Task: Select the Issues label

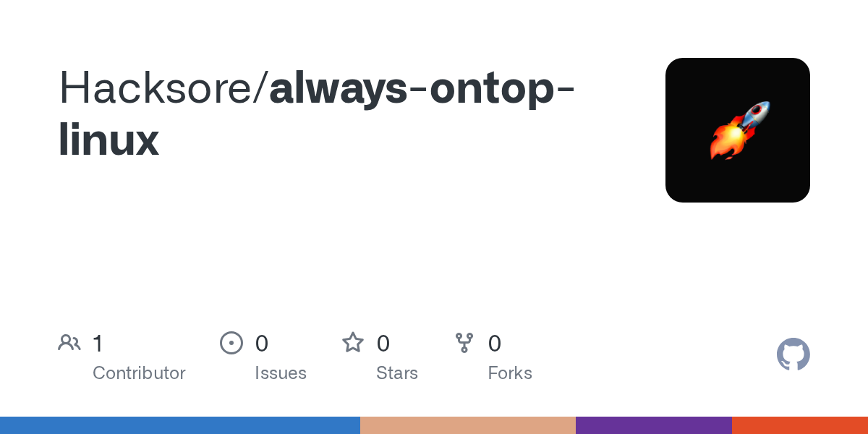Action: (281, 373)
